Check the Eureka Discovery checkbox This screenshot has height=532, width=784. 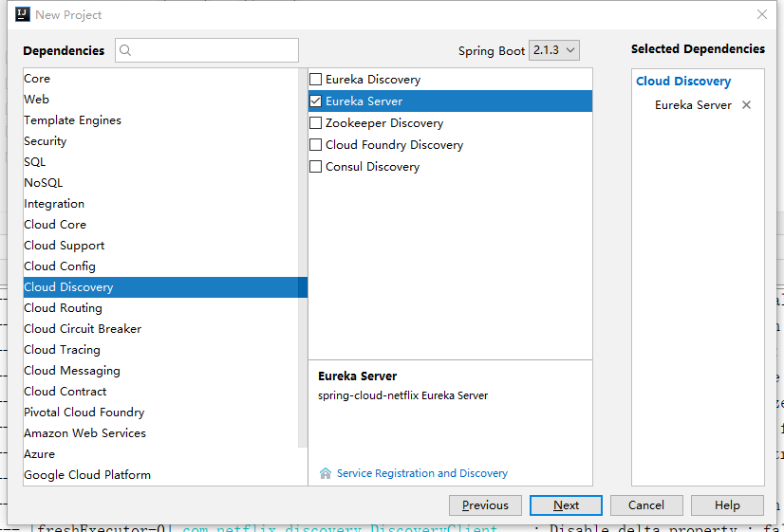click(315, 80)
